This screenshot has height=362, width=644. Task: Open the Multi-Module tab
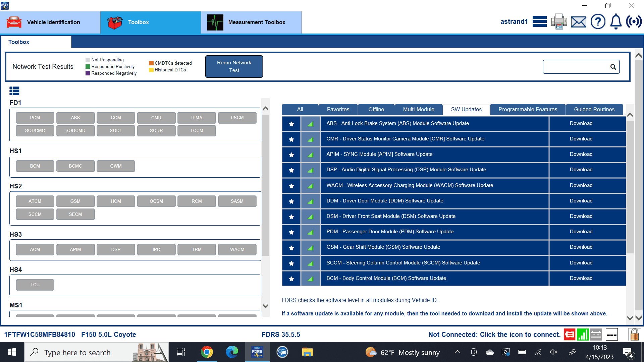(x=419, y=110)
